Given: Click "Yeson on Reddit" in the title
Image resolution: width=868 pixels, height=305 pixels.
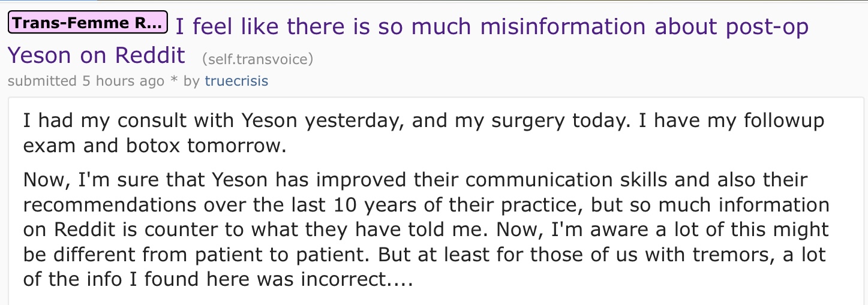Looking at the screenshot, I should (96, 56).
